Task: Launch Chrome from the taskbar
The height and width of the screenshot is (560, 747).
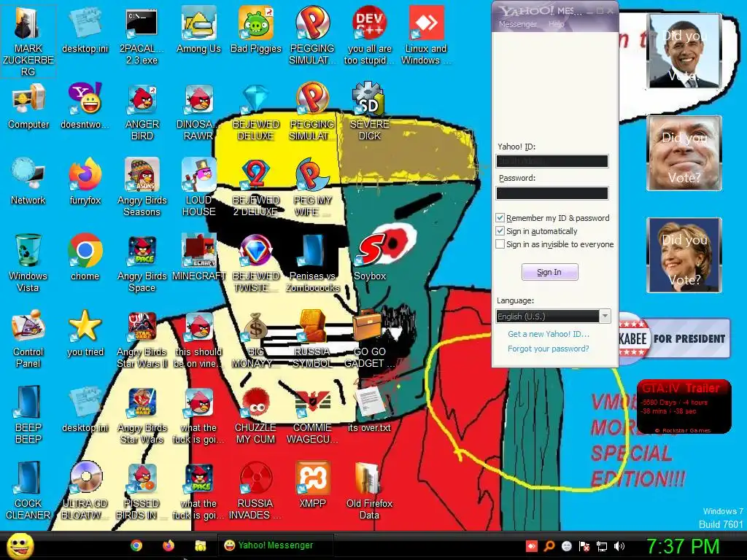Action: [x=136, y=545]
